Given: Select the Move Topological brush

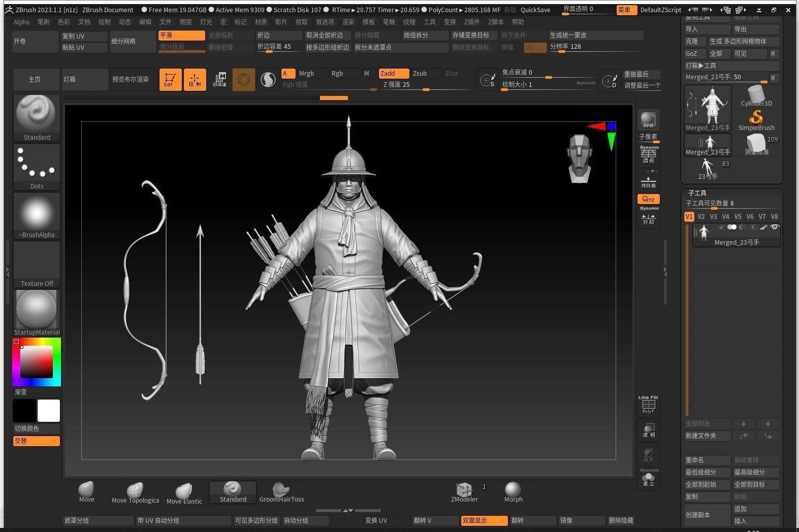Looking at the screenshot, I should pyautogui.click(x=135, y=492).
